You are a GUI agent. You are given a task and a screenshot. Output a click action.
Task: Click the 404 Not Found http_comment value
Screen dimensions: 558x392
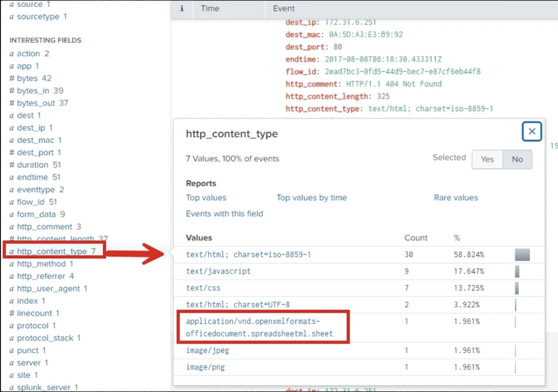tap(394, 84)
